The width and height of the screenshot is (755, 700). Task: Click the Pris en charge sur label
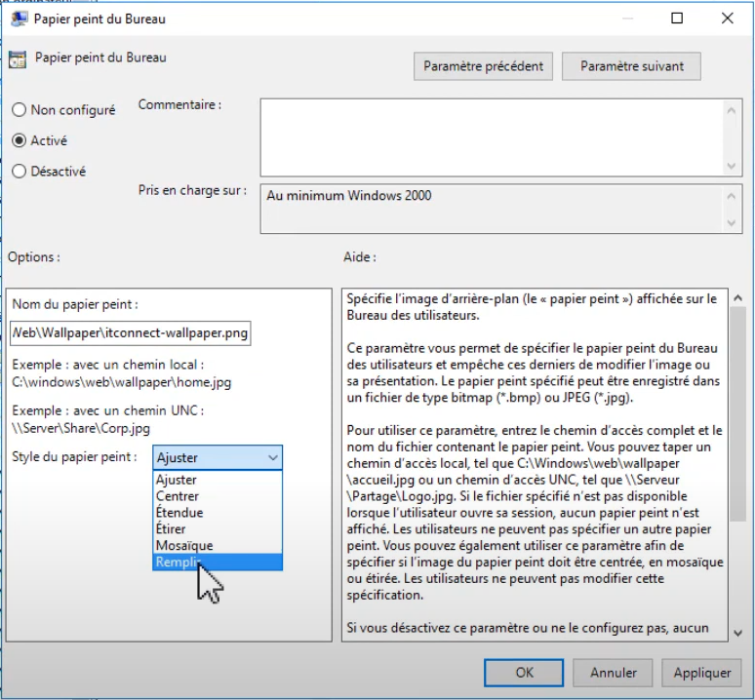click(x=192, y=190)
